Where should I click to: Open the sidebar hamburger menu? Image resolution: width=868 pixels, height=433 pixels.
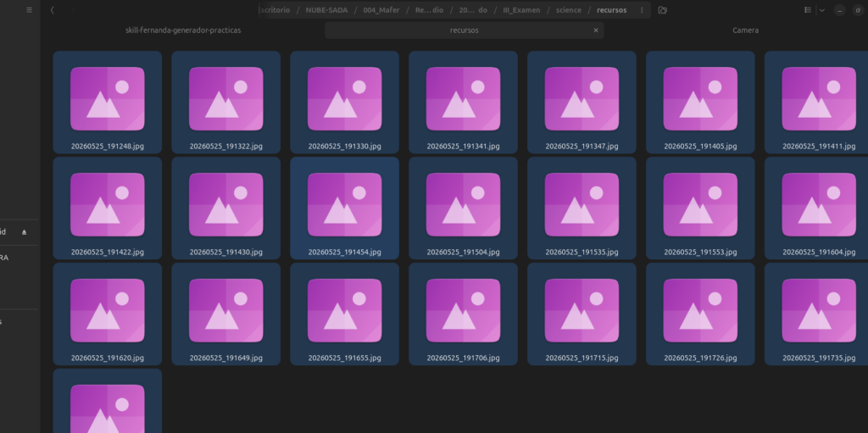[x=30, y=10]
